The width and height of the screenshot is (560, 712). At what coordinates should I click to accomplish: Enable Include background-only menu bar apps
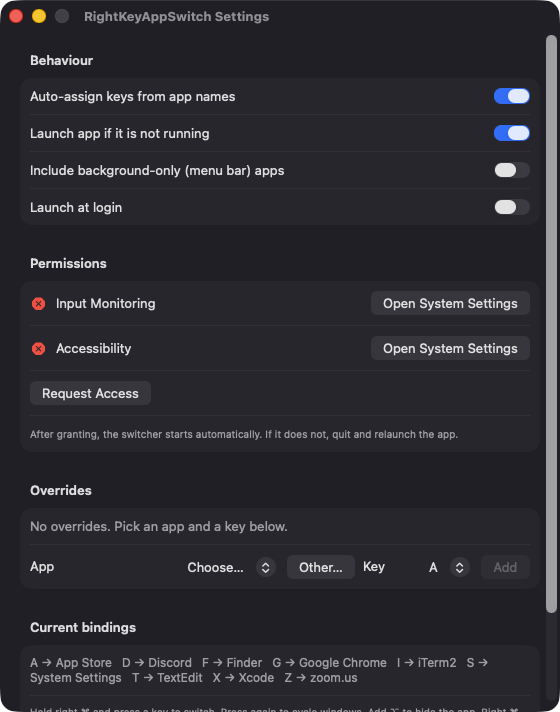tap(511, 170)
